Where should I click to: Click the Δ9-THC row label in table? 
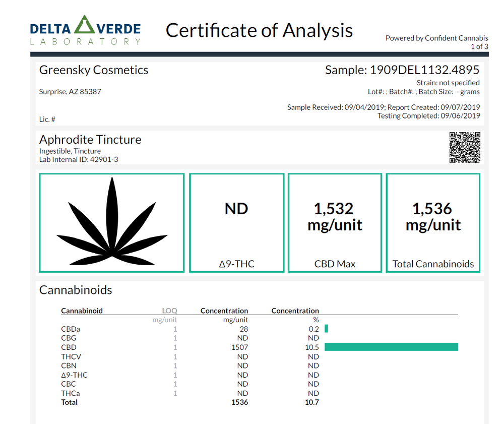coord(74,375)
